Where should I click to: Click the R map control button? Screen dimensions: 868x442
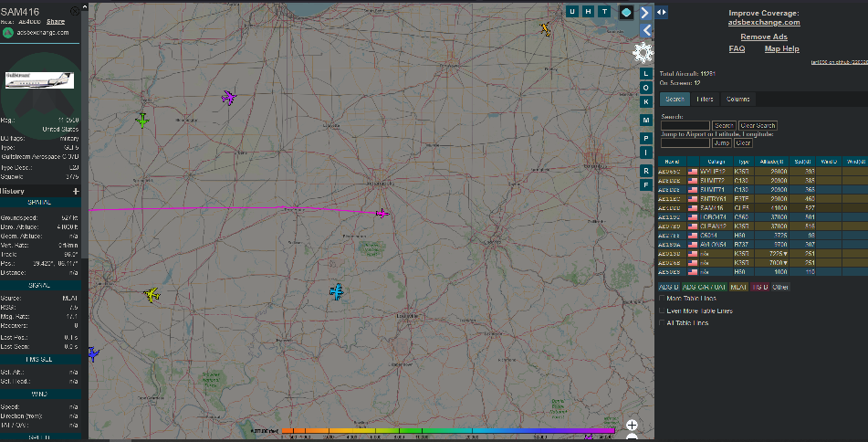(645, 171)
